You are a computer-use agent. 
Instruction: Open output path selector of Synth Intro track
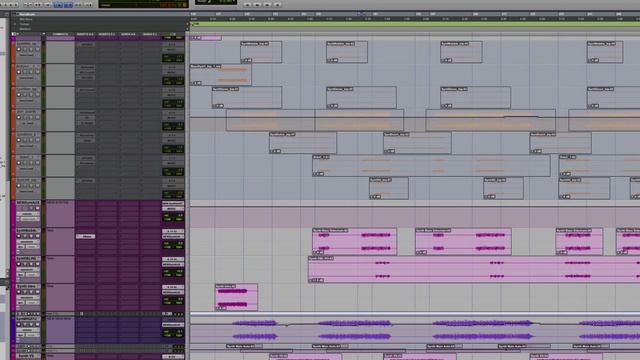173,292
